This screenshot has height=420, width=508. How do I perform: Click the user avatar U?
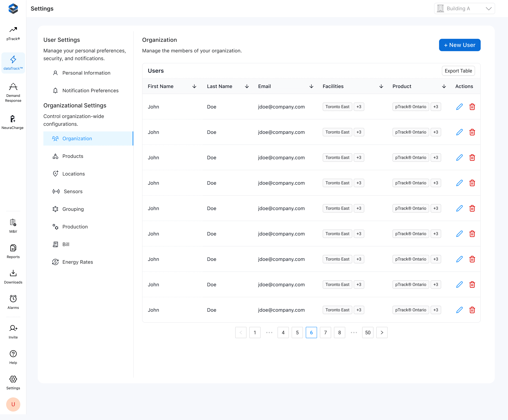pyautogui.click(x=13, y=404)
